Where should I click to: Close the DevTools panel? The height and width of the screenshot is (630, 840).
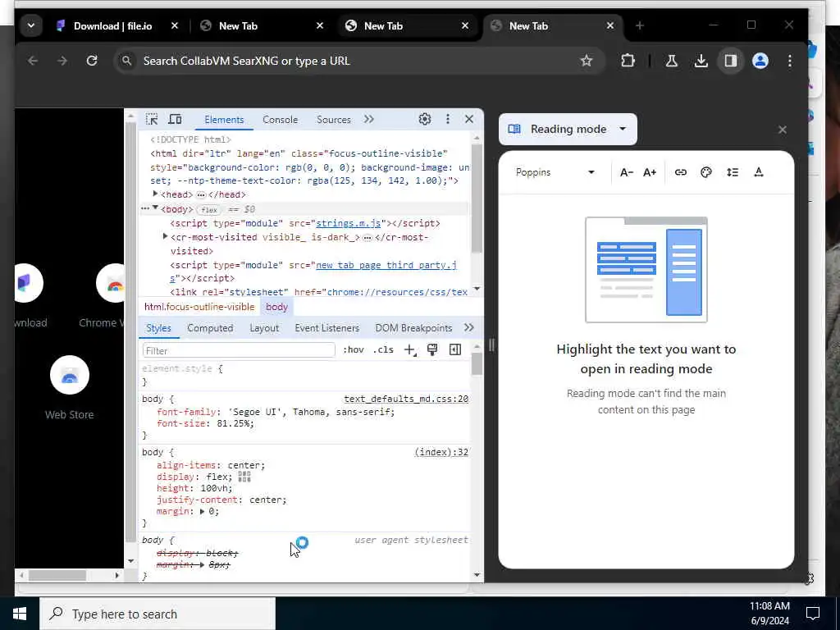click(x=469, y=119)
